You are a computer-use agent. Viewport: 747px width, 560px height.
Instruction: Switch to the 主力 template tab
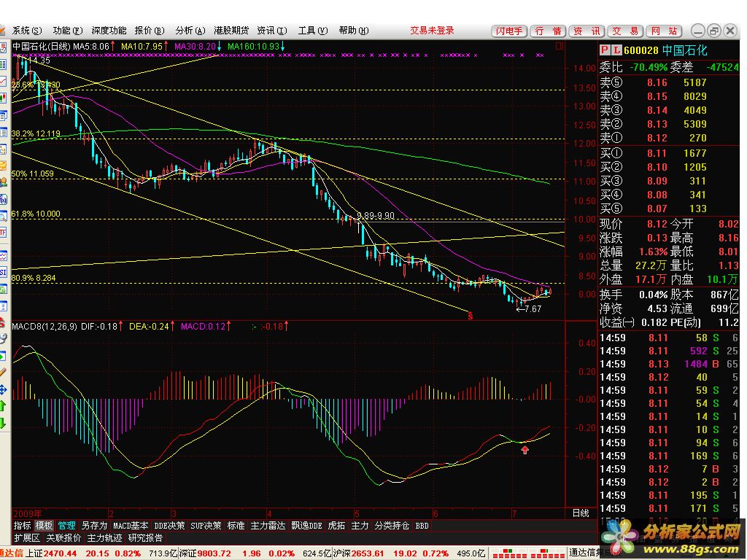coord(360,526)
